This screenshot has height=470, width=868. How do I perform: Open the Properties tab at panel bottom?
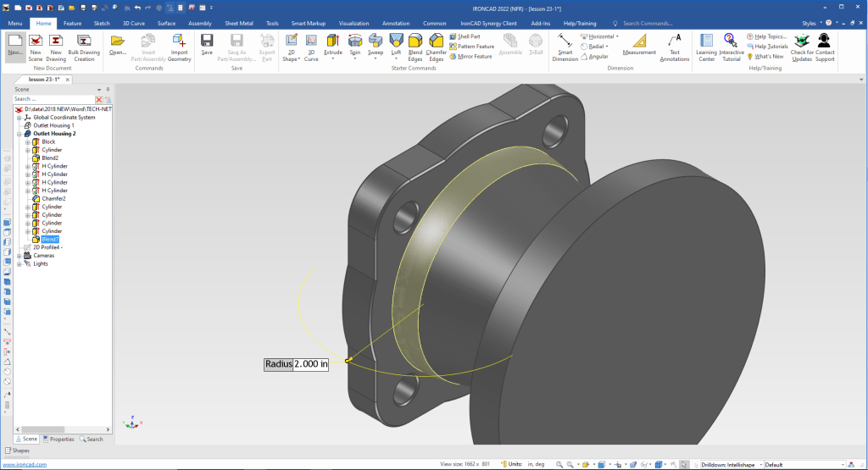58,439
